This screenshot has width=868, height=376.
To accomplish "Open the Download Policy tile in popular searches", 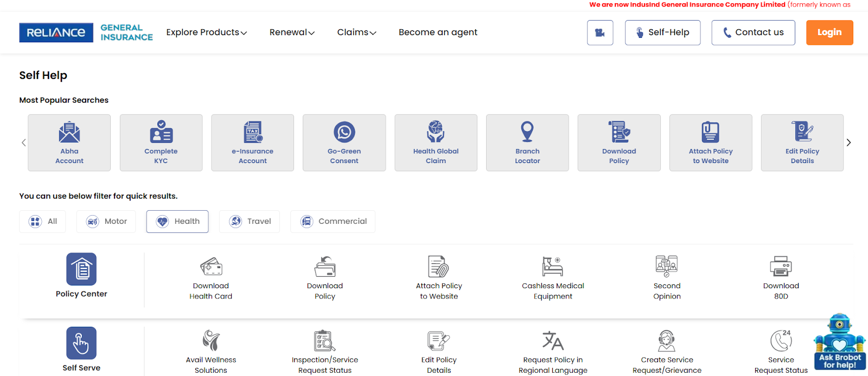I will [x=619, y=142].
